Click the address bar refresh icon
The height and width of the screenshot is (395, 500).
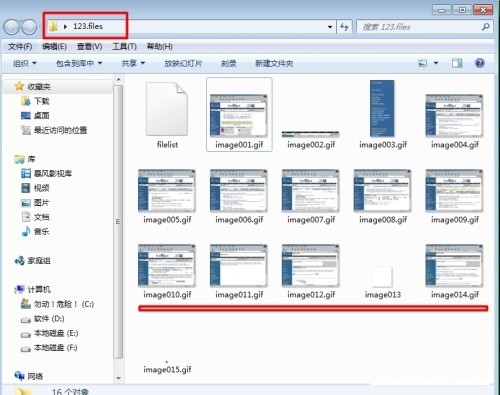[x=344, y=27]
